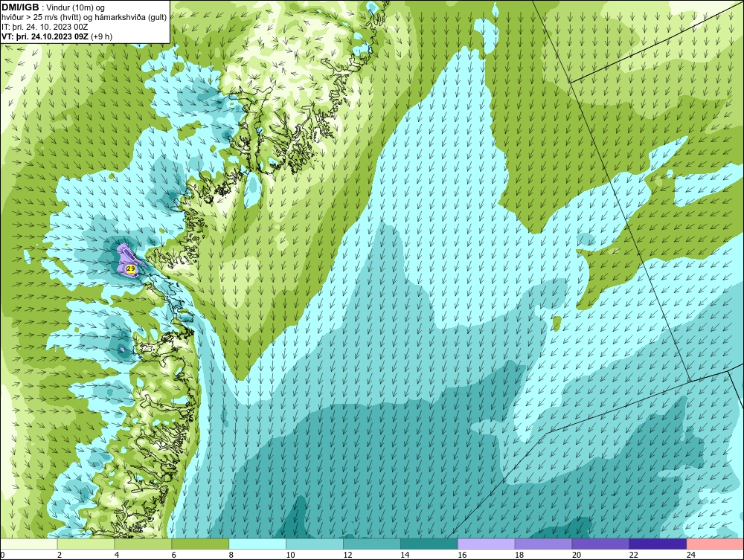This screenshot has width=744, height=560.
Task: Click the legend scale label '20'
Action: [x=577, y=555]
